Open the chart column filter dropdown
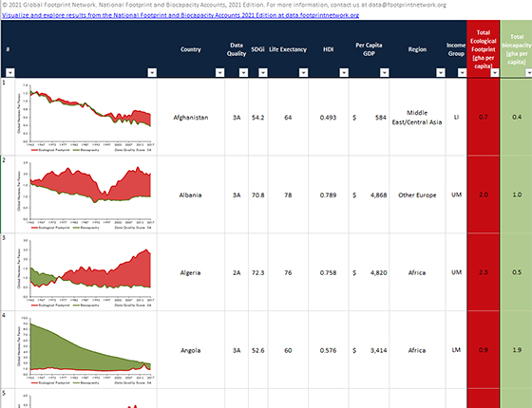532x408 pixels. pos(152,72)
